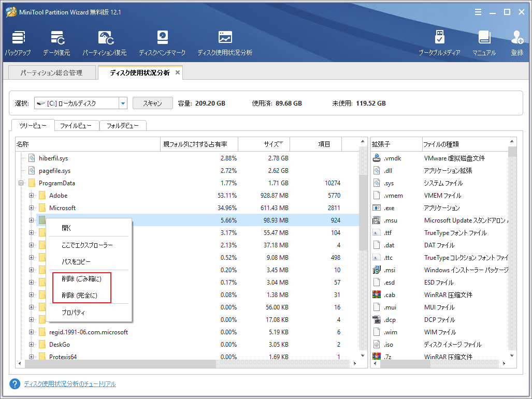Click the .vmdk extension icon

[x=377, y=158]
